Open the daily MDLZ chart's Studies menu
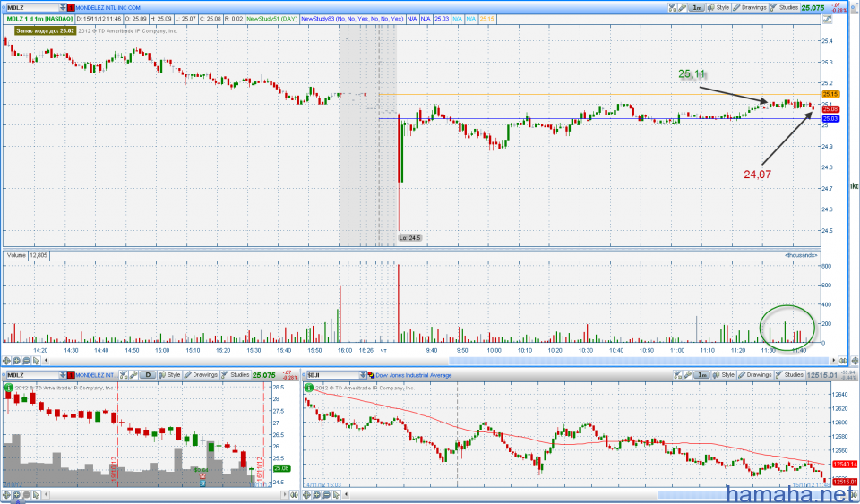Viewport: 860px width, 504px height. pyautogui.click(x=236, y=375)
